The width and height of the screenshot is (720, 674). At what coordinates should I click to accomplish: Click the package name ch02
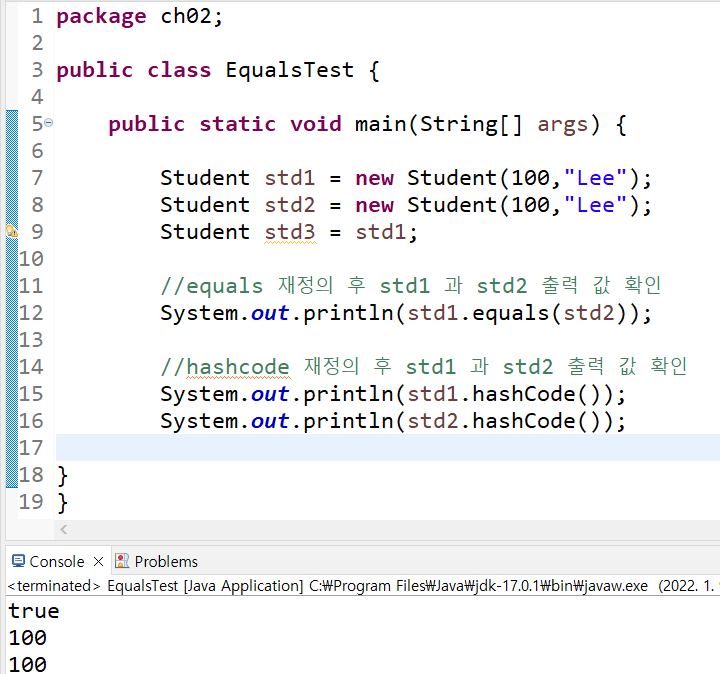point(186,16)
